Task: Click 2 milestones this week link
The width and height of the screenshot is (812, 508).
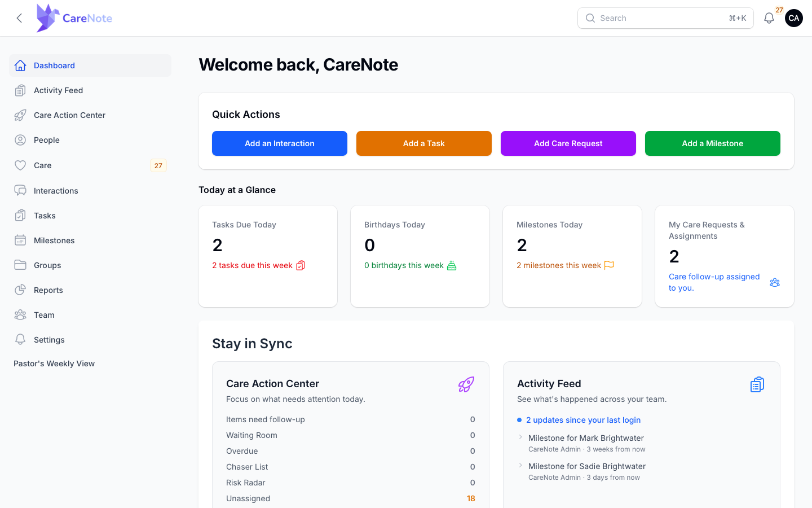Action: [565, 265]
